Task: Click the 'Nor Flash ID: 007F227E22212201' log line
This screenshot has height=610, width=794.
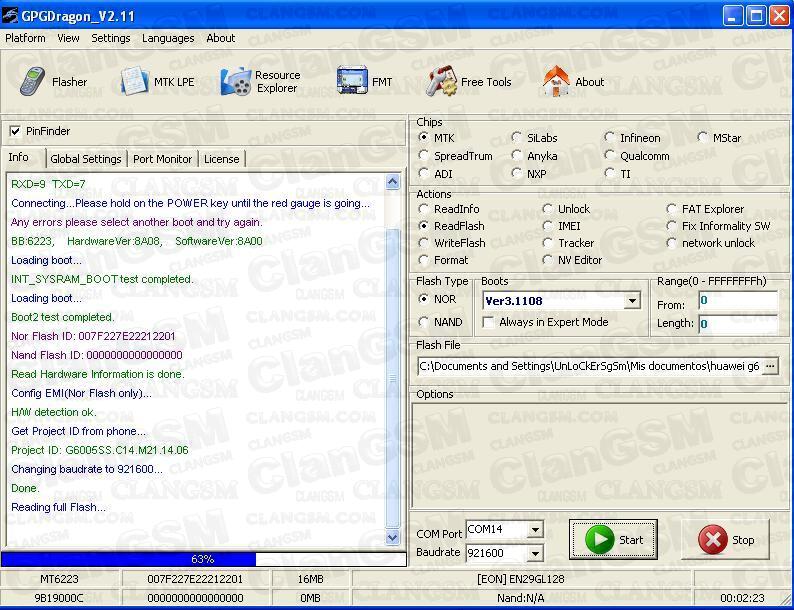Action: (x=93, y=336)
